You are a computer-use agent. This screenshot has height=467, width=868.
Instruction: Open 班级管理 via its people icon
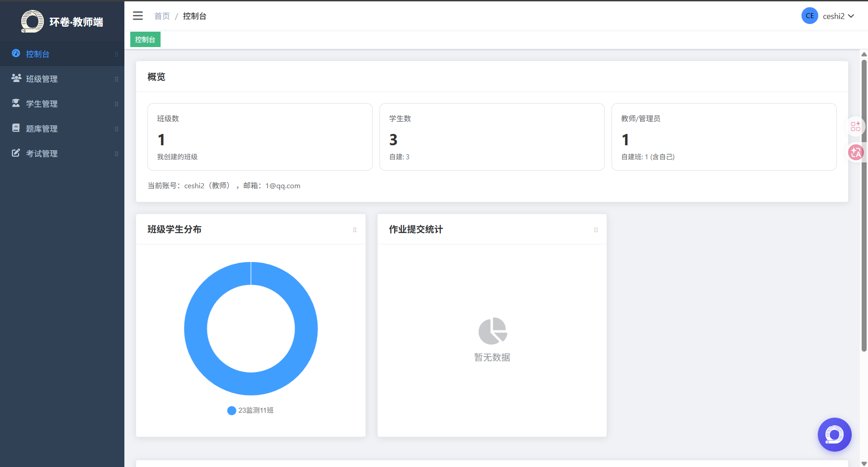click(x=16, y=78)
